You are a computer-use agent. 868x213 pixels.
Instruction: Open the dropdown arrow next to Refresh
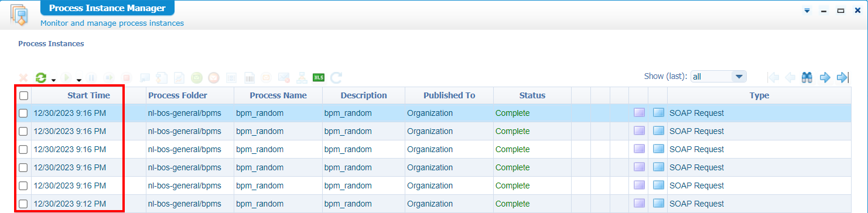(54, 80)
